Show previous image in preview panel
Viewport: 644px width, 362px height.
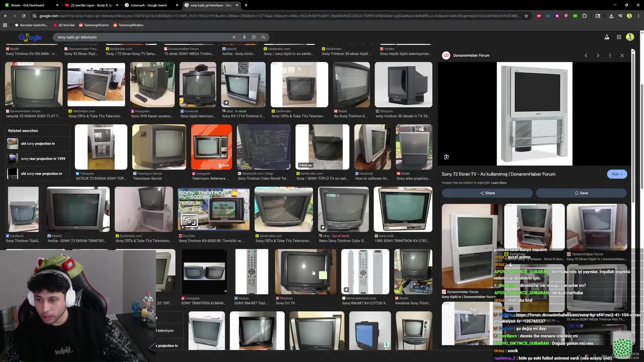(x=586, y=55)
